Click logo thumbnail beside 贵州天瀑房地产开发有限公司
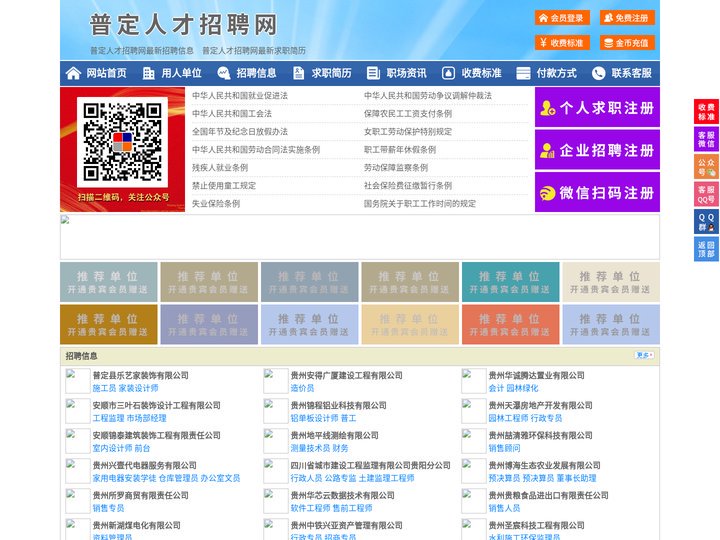Viewport: 720px width, 540px height. 473,411
